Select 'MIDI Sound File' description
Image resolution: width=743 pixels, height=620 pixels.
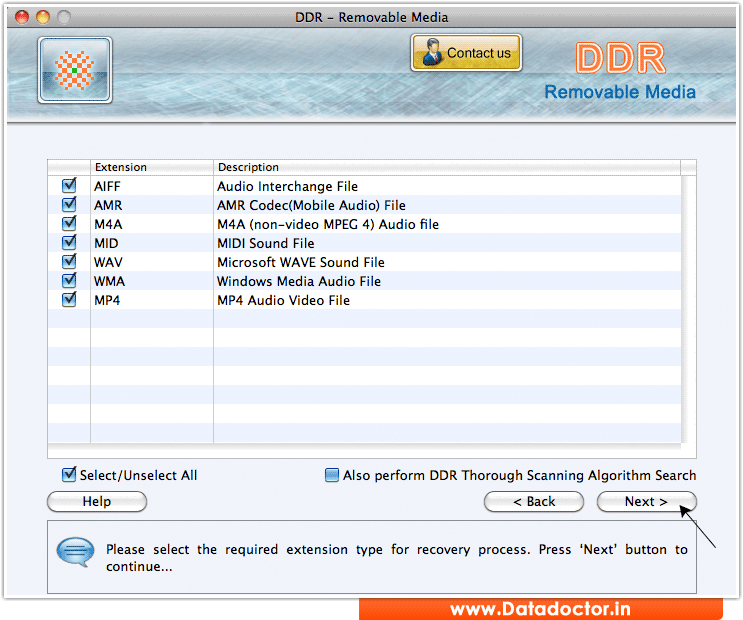[x=266, y=243]
